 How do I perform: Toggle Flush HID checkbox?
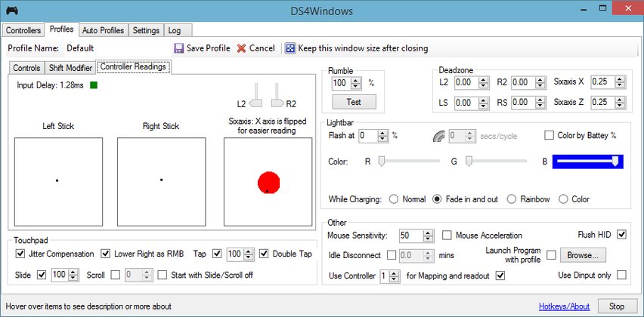(x=622, y=235)
